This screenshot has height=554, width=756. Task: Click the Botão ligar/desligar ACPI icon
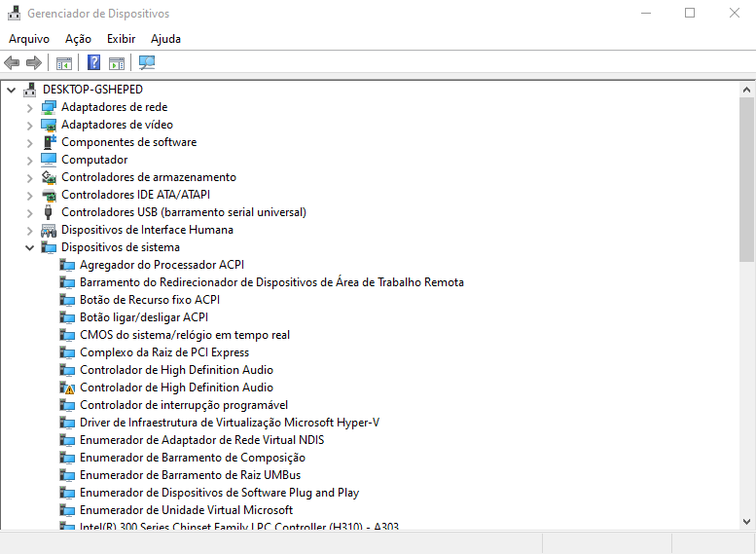67,317
